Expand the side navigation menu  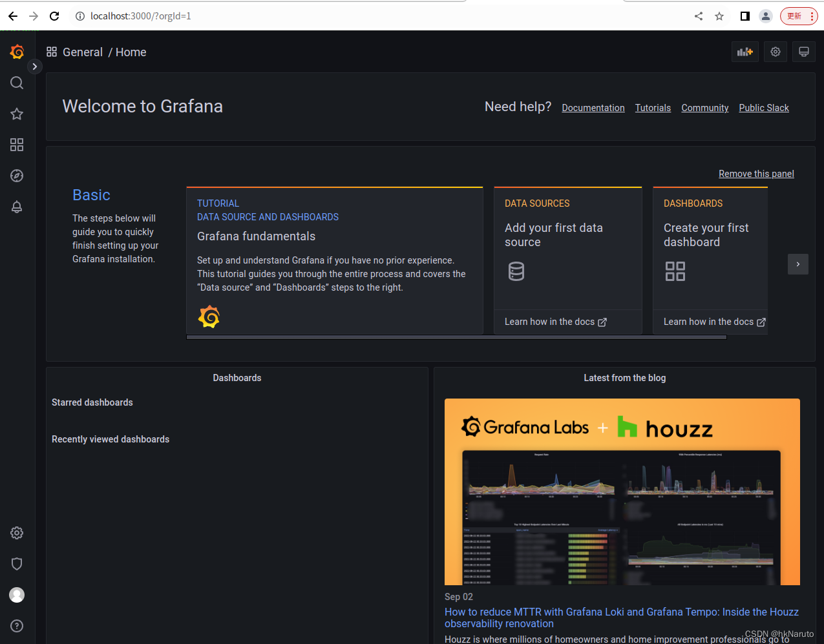click(35, 67)
